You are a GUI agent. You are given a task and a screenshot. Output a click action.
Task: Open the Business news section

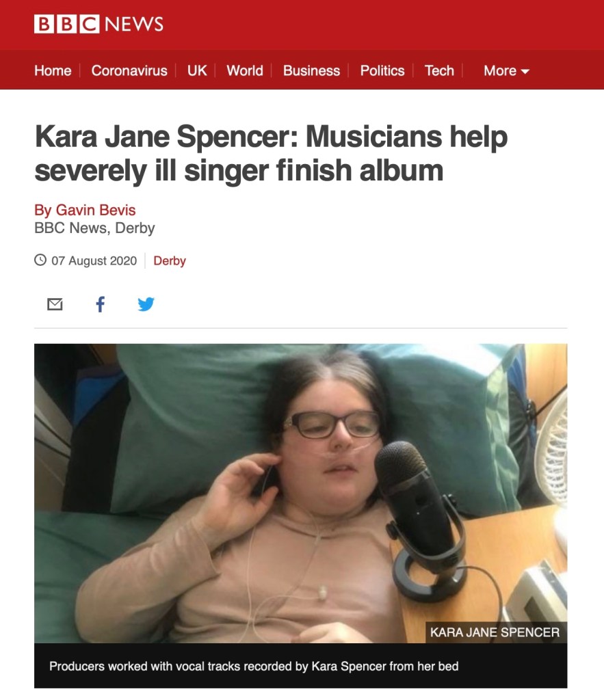(x=311, y=70)
